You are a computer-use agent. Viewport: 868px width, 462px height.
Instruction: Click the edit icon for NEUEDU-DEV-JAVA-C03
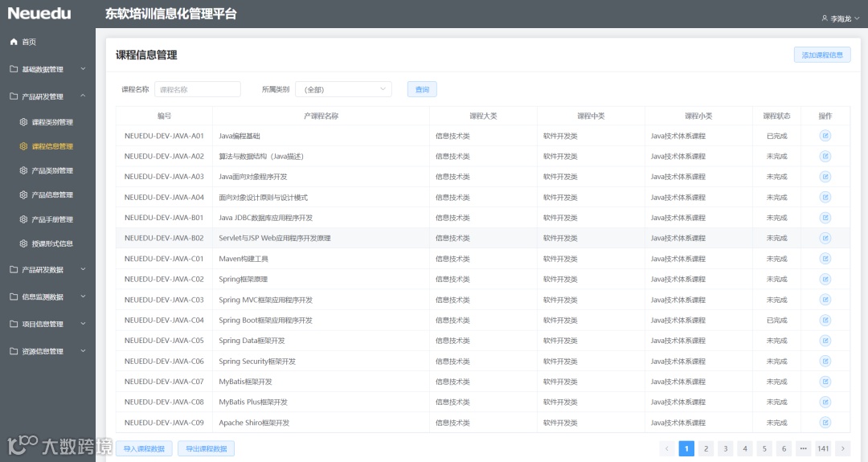(825, 300)
